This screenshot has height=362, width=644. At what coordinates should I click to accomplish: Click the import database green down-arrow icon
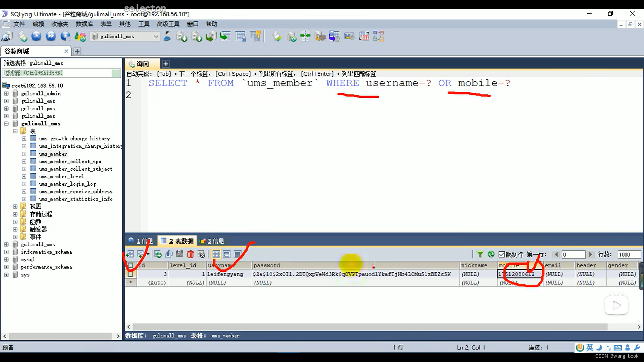(182, 36)
